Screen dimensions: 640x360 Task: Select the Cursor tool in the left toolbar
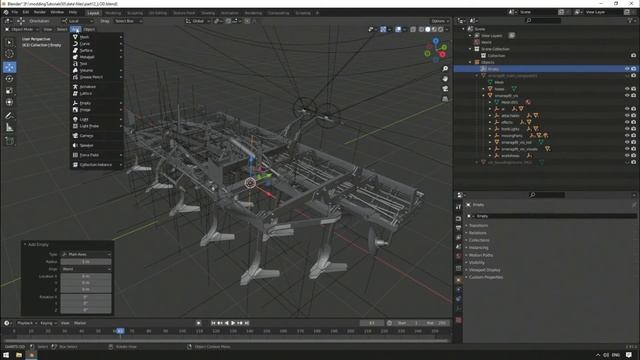coord(9,54)
